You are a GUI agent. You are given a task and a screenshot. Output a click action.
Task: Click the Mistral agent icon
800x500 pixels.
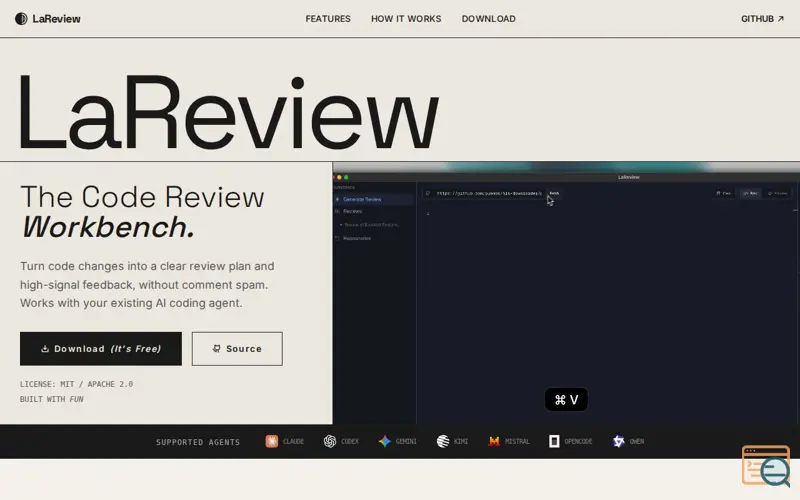tap(494, 441)
